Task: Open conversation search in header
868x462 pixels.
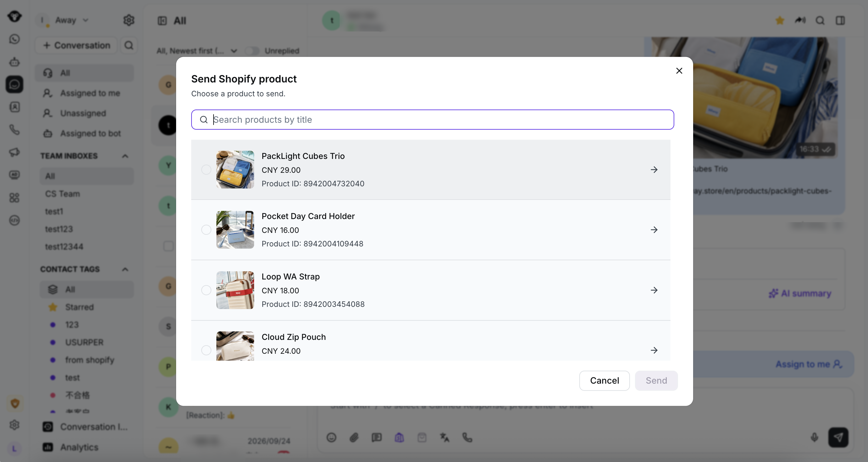Action: 820,20
